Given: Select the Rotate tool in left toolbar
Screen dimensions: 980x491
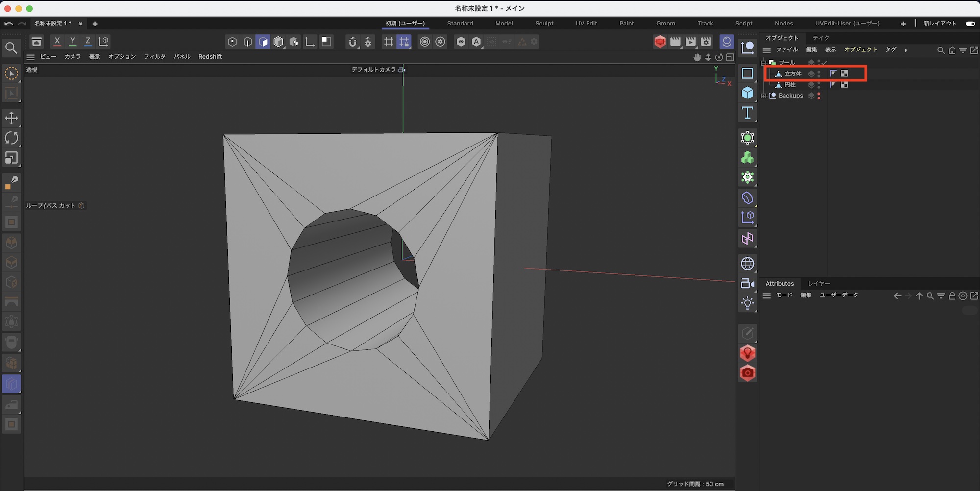Looking at the screenshot, I should (x=11, y=138).
